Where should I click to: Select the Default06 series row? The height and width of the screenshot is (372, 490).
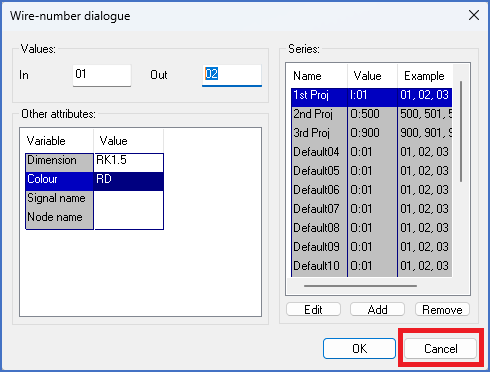tap(371, 192)
